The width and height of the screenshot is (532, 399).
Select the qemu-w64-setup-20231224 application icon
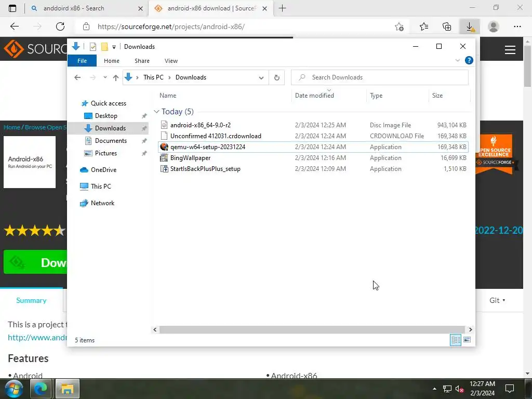tap(164, 147)
